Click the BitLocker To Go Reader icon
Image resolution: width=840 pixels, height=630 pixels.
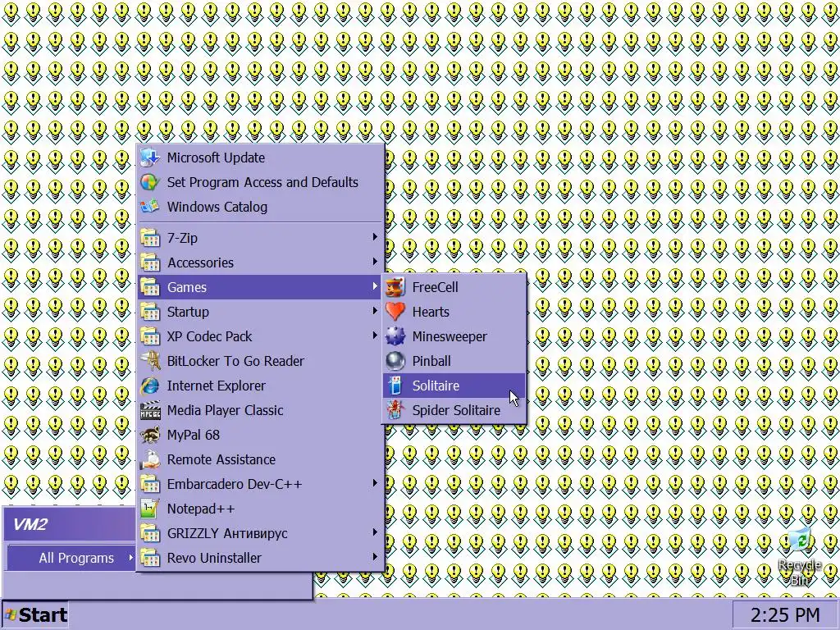[150, 361]
